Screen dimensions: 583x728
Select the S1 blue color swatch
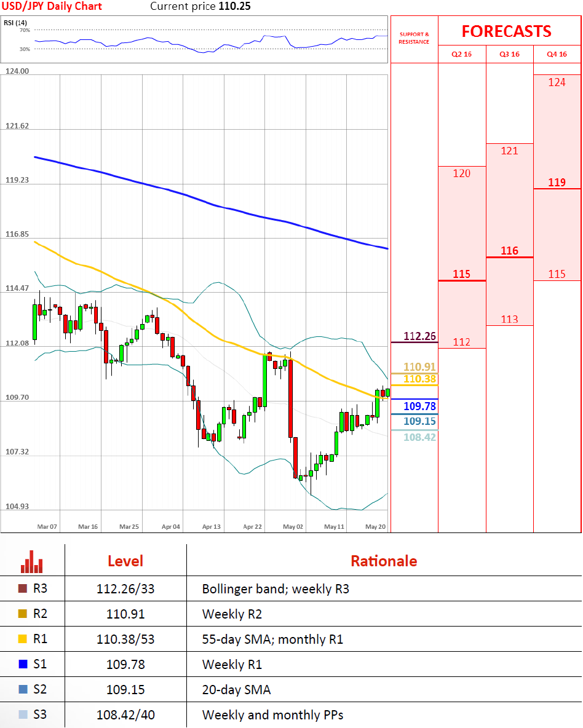click(23, 664)
